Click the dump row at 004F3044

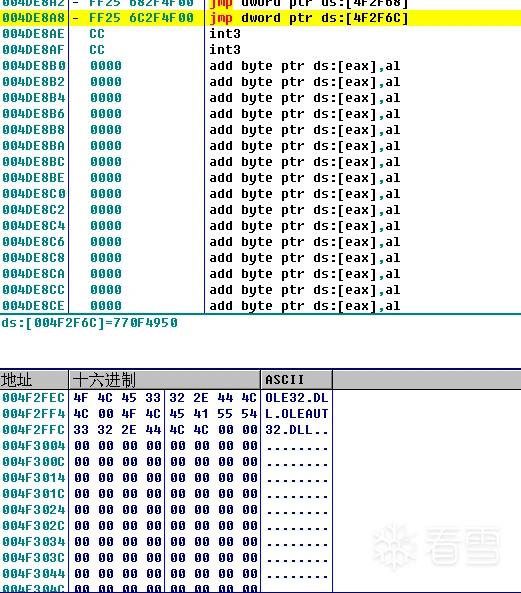click(x=166, y=574)
